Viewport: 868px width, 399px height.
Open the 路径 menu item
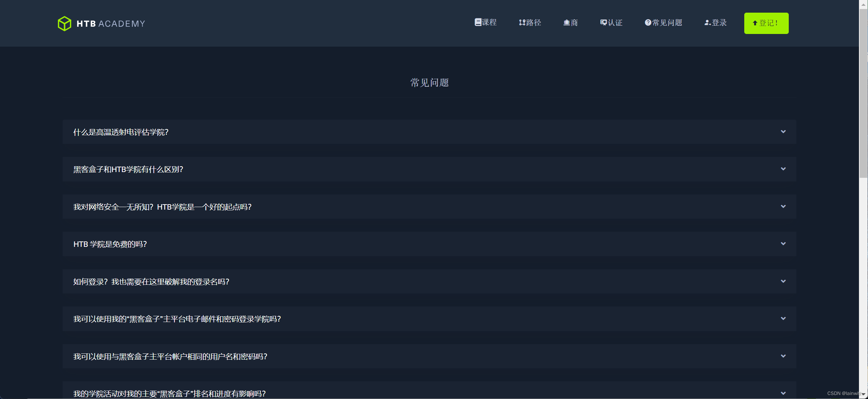coord(530,22)
